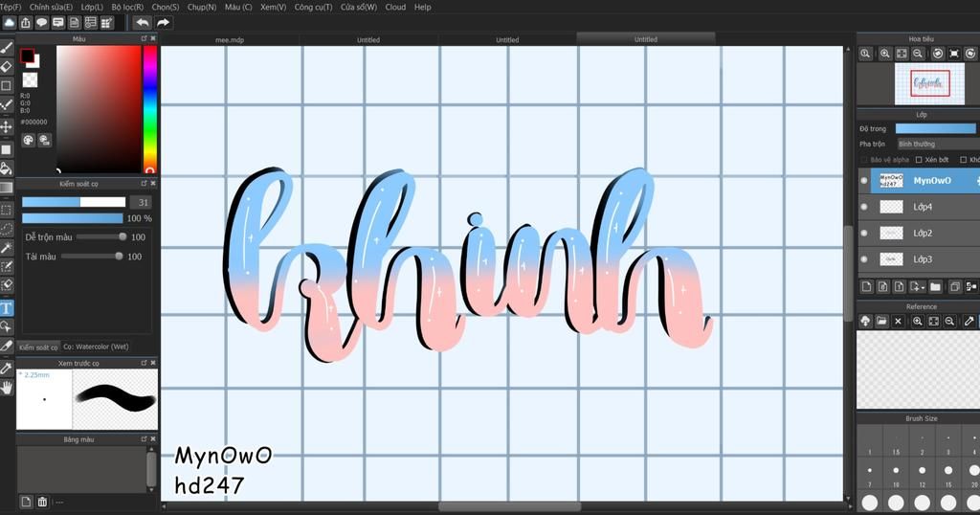Viewport: 980px width, 515px height.
Task: Open the Help menu
Action: [422, 7]
